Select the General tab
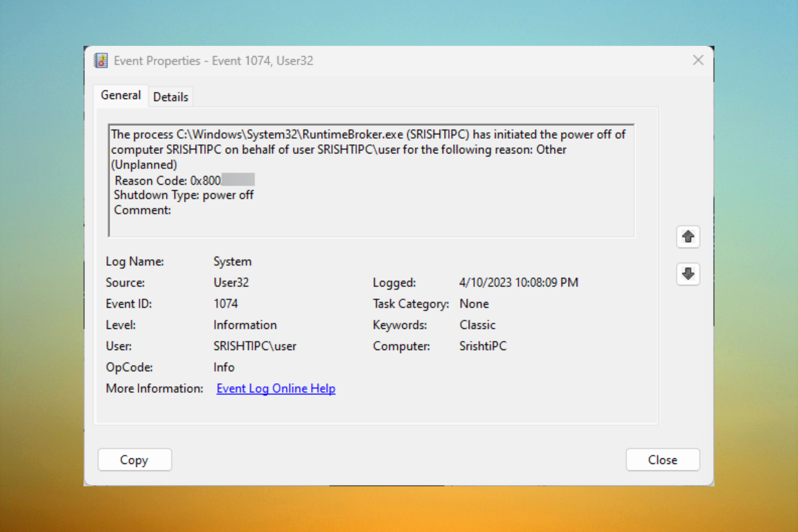The image size is (798, 532). (x=121, y=96)
